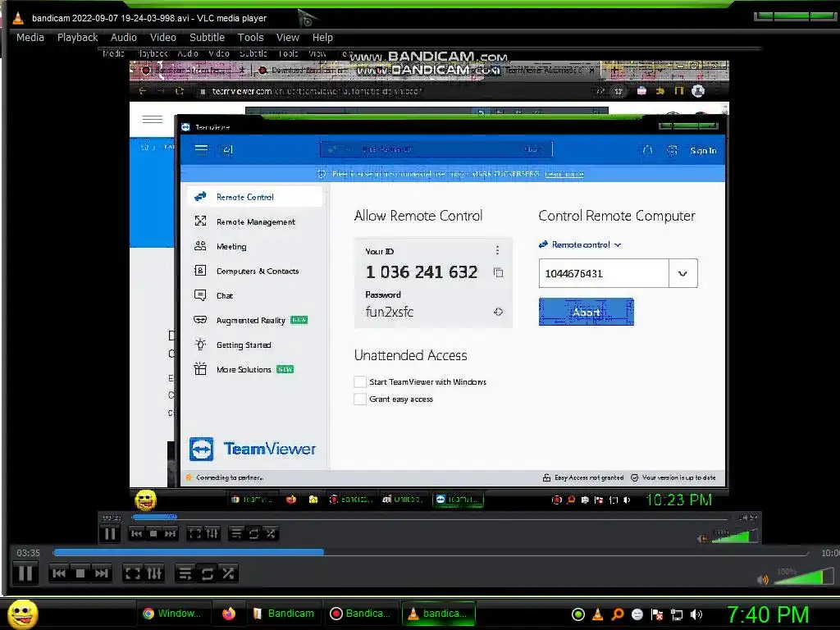The height and width of the screenshot is (630, 840).
Task: Select Remote Management in TeamViewer sidebar
Action: (x=255, y=221)
